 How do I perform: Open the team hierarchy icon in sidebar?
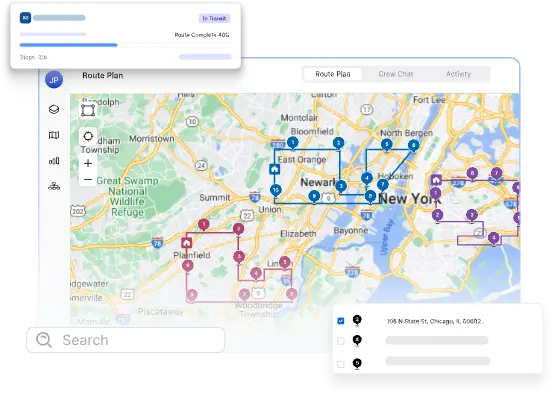[x=54, y=186]
